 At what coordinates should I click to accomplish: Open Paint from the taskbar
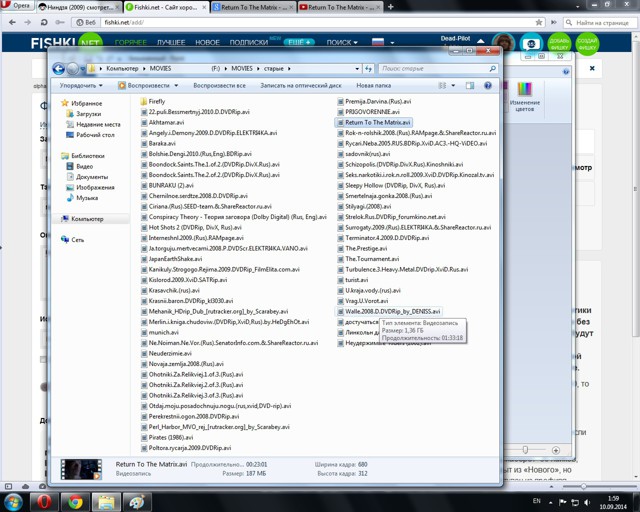click(x=137, y=502)
